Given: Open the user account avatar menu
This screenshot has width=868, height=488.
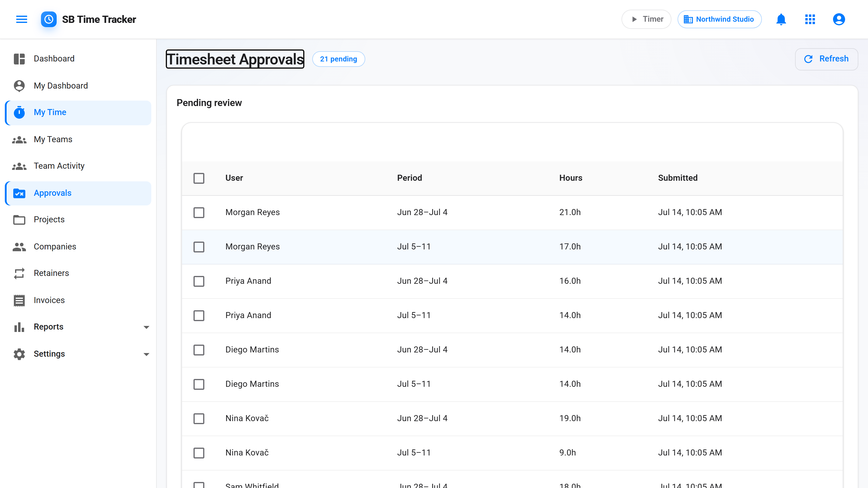Looking at the screenshot, I should 839,19.
